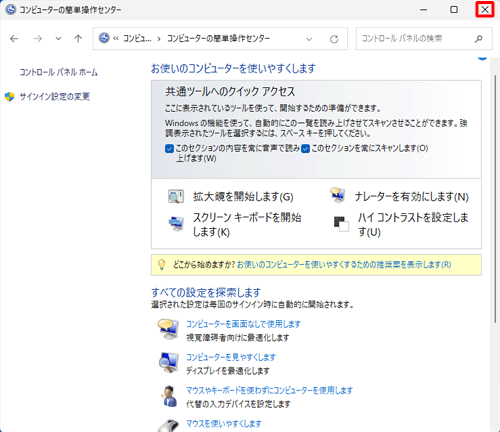The image size is (500, 432).
Task: Go up one level with up arrow
Action: (x=78, y=39)
